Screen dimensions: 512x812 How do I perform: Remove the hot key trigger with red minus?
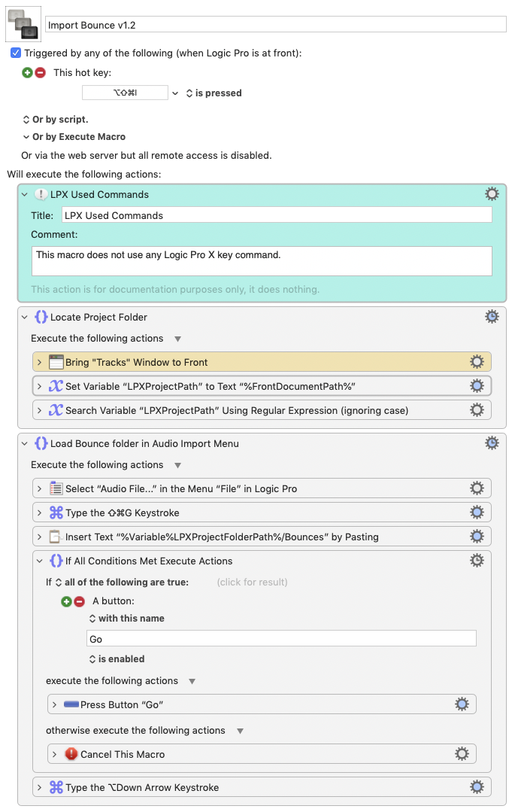tap(41, 72)
